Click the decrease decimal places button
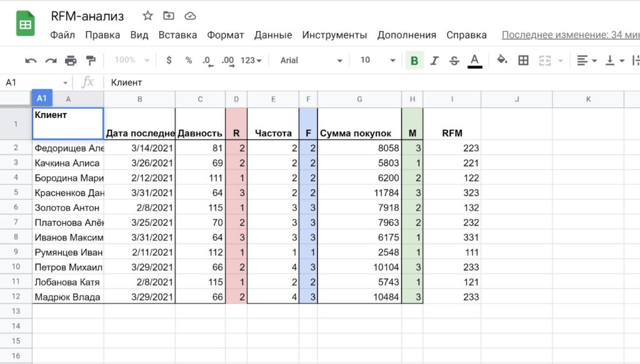This screenshot has width=640, height=364. [207, 61]
